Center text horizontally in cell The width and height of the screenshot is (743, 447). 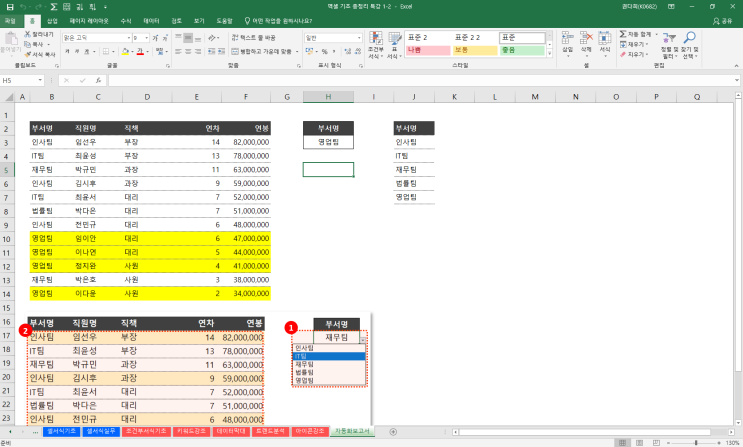pos(188,51)
